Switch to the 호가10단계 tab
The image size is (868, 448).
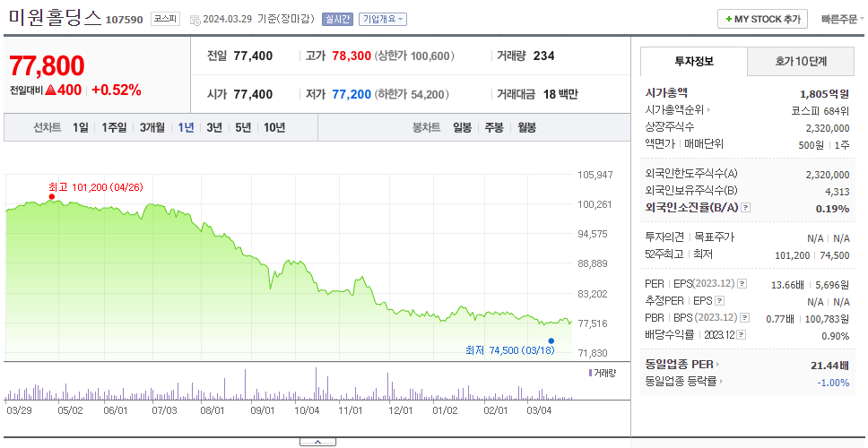[x=801, y=62]
